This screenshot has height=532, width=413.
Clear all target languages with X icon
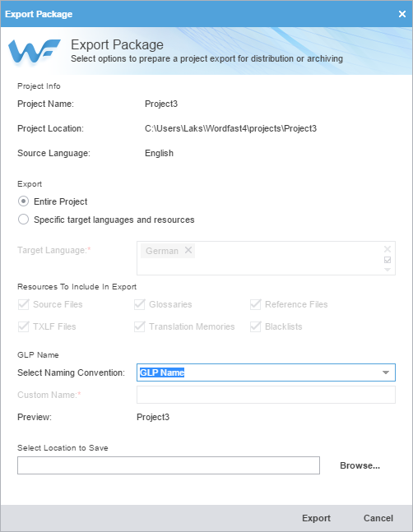click(x=387, y=249)
